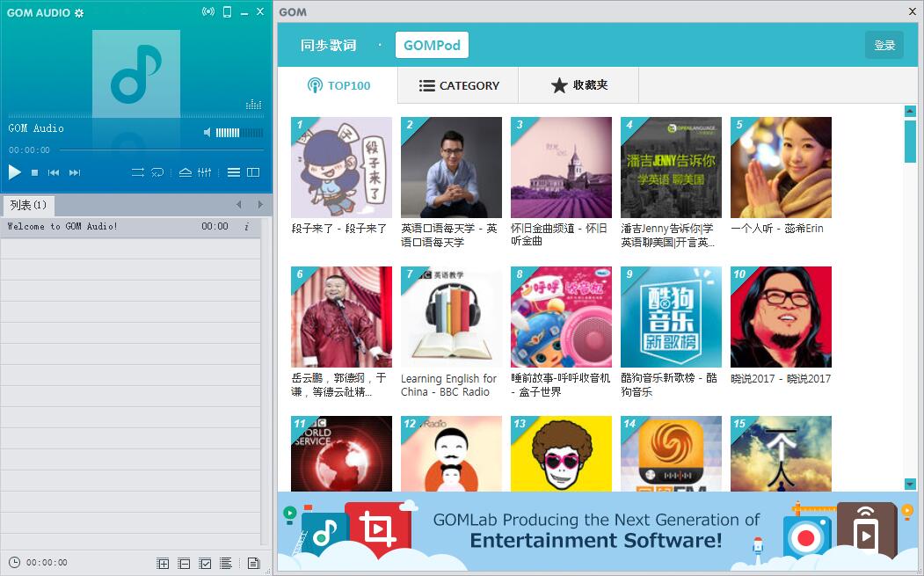Skip to the previous track
The width and height of the screenshot is (924, 576).
coord(54,172)
